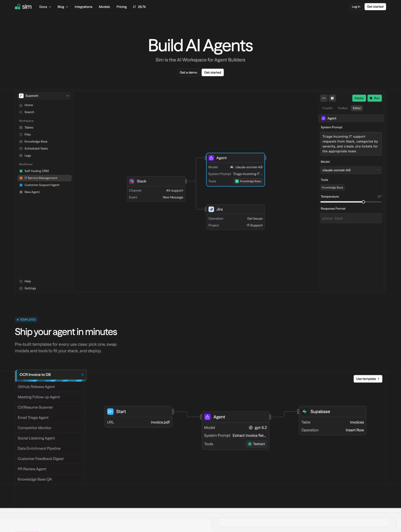Click the Files document icon

point(21,135)
